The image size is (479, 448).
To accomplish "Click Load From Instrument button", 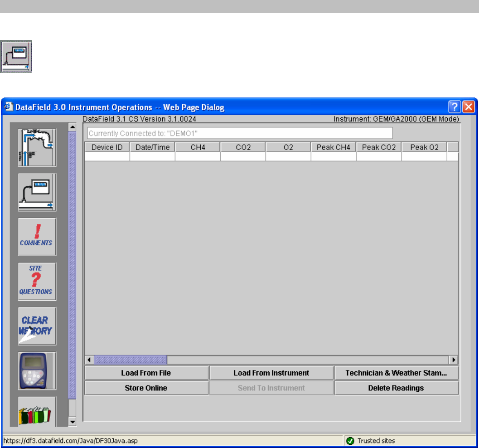I will pyautogui.click(x=271, y=373).
